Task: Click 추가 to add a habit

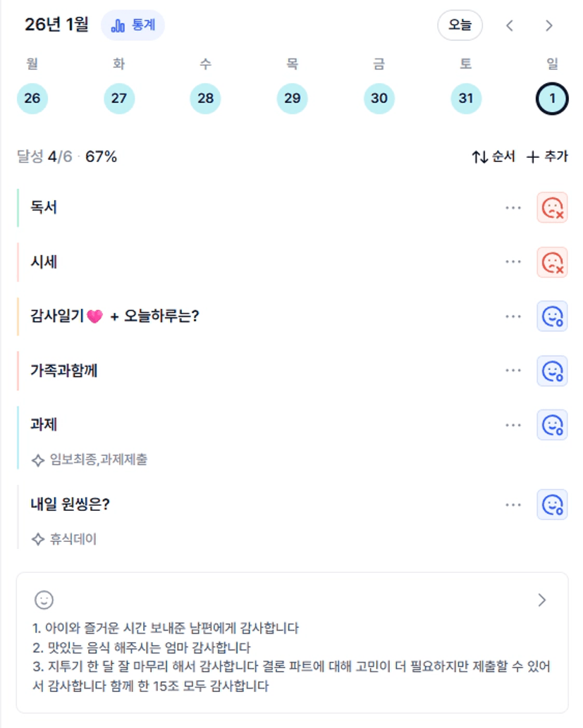Action: tap(547, 156)
